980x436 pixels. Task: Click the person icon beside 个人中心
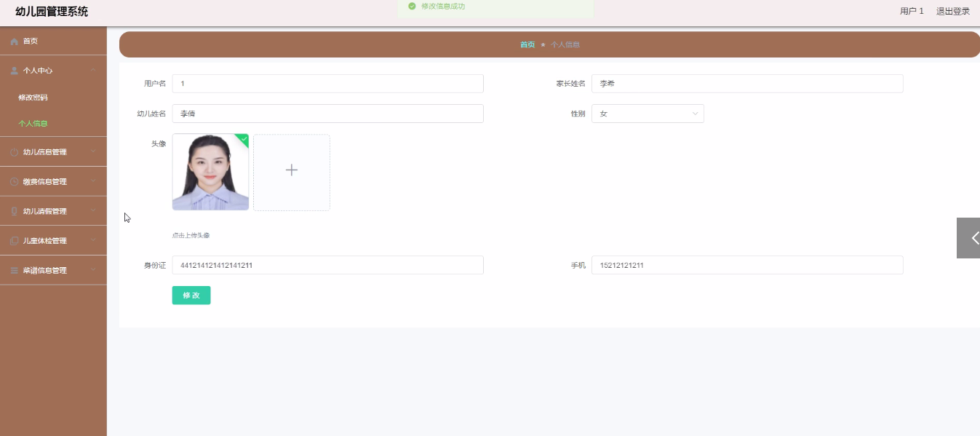[14, 71]
